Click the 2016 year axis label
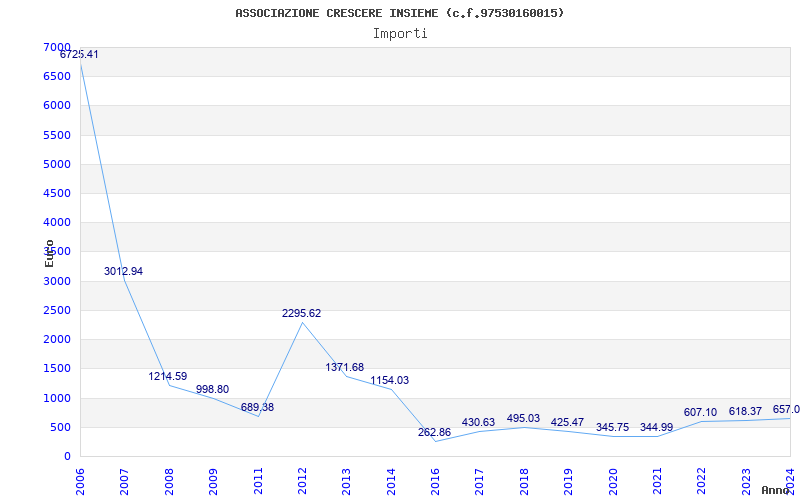Viewport: 800px width, 500px height. pyautogui.click(x=436, y=481)
